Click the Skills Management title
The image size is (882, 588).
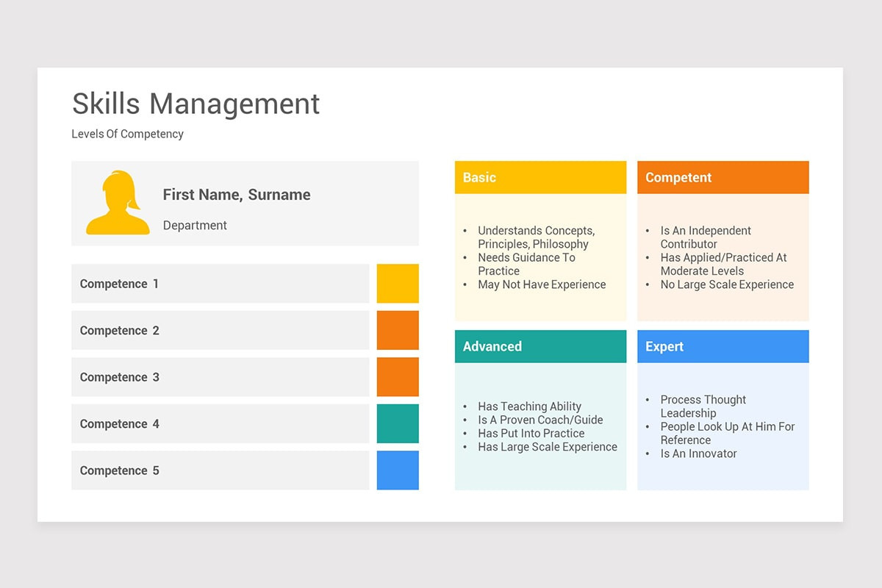(x=196, y=104)
